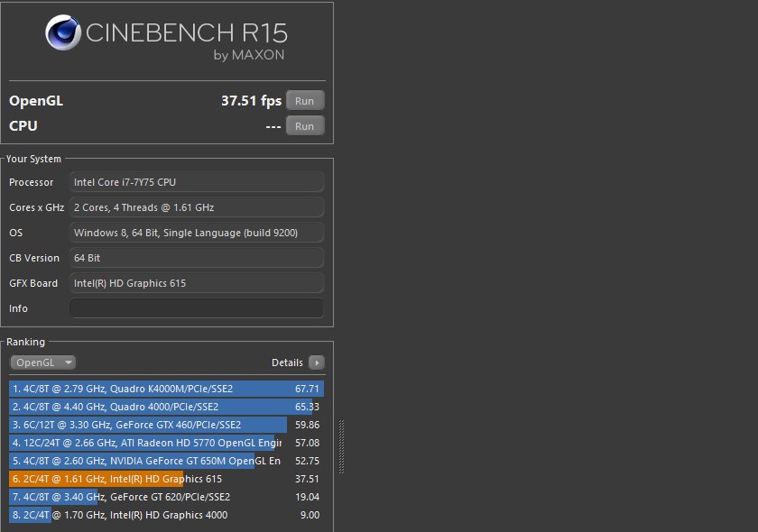The image size is (758, 532).
Task: Click the Cores x GHz value field
Action: pyautogui.click(x=197, y=207)
